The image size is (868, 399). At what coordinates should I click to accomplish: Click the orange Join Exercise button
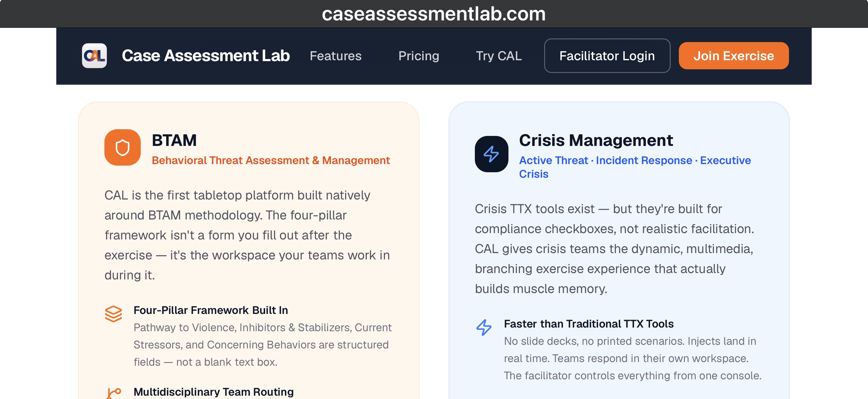[x=733, y=56]
